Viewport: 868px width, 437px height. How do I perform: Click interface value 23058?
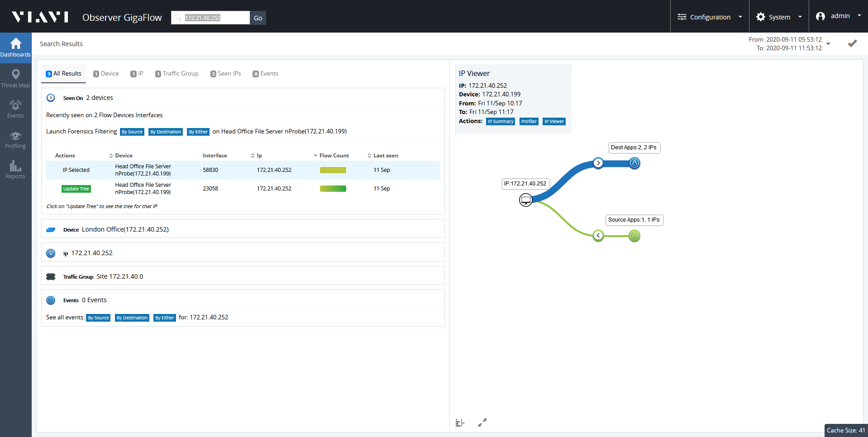pyautogui.click(x=210, y=189)
